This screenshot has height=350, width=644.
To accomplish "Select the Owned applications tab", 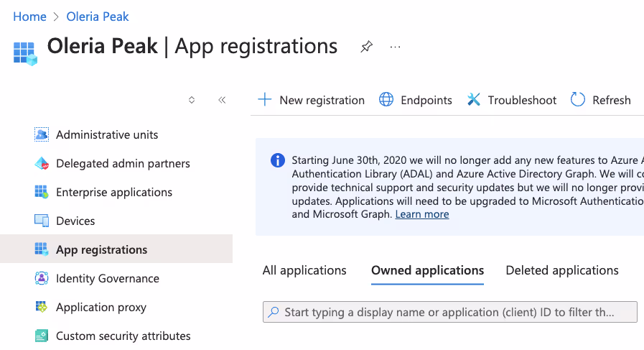I will (428, 270).
